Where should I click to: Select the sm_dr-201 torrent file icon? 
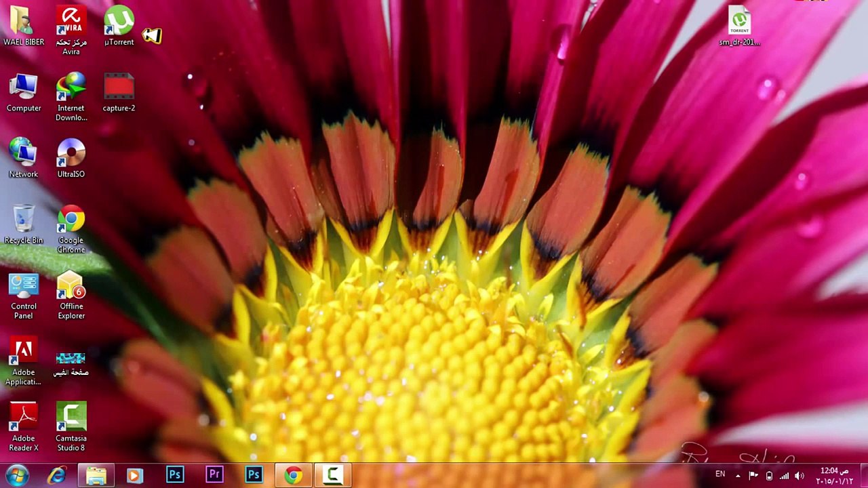coord(740,26)
